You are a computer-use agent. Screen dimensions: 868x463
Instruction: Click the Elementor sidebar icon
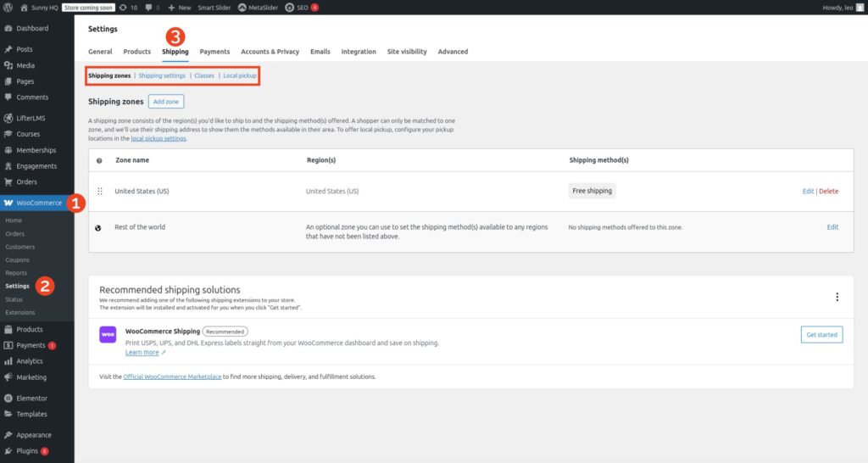8,399
